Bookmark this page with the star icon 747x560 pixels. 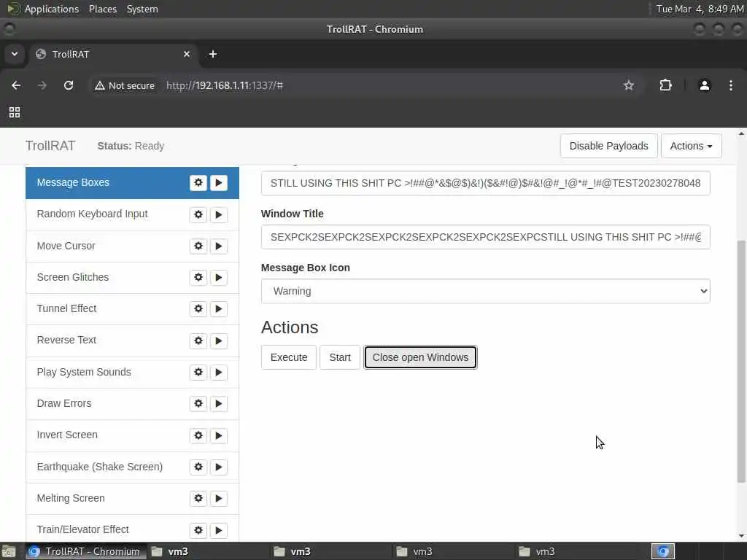(629, 85)
